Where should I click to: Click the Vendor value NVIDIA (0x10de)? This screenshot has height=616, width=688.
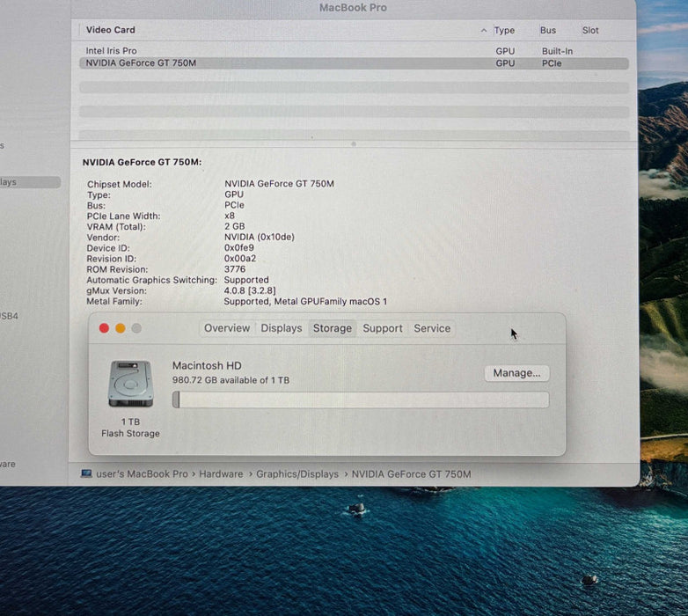pyautogui.click(x=260, y=237)
